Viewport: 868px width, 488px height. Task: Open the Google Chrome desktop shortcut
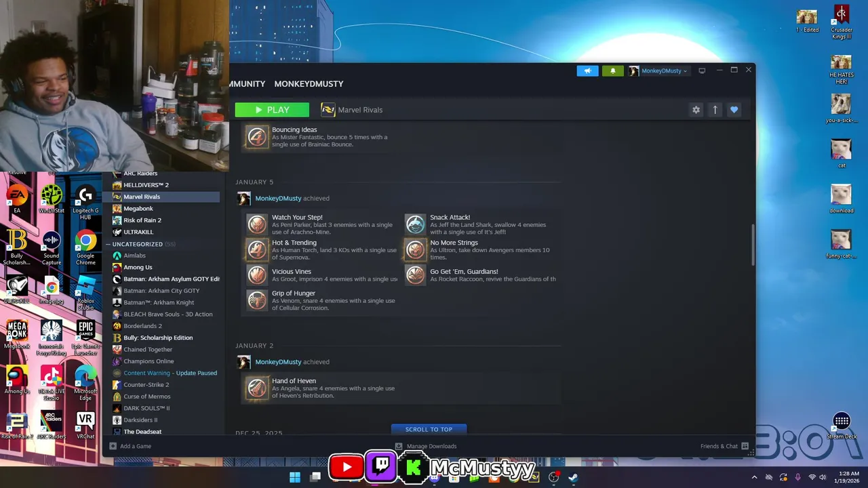pyautogui.click(x=85, y=248)
